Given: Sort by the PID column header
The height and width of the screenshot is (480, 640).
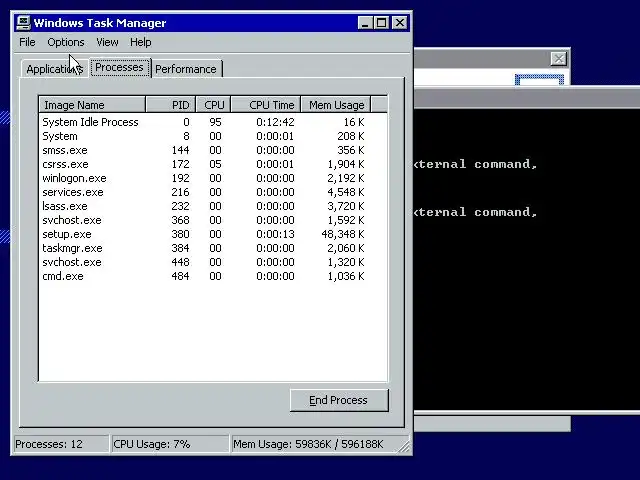Looking at the screenshot, I should point(171,105).
